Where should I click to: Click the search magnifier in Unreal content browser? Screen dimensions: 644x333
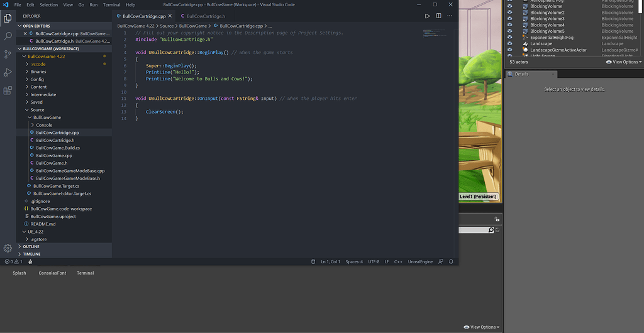coord(491,230)
